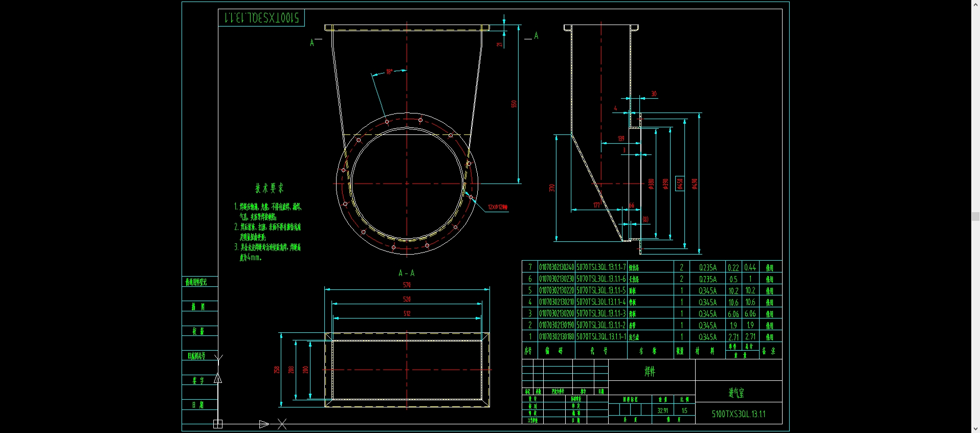Select the 512 width dimension
Screen dimensions: 980x433
click(x=407, y=313)
